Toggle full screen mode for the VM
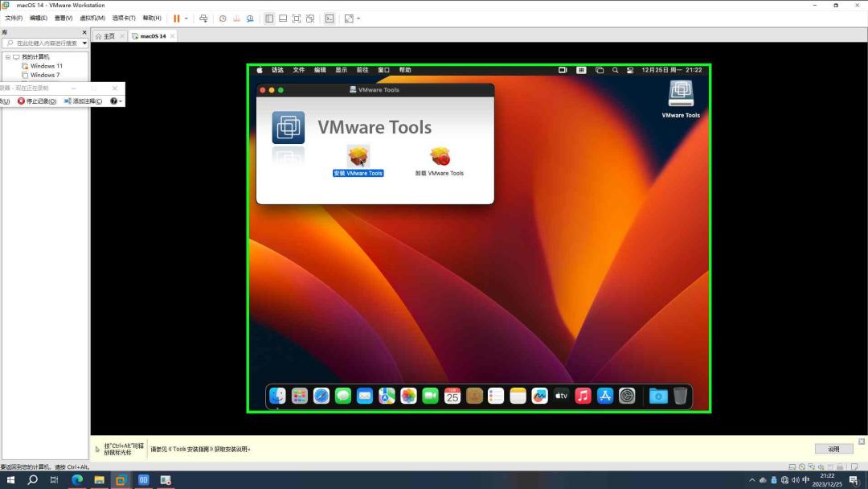 (x=297, y=17)
